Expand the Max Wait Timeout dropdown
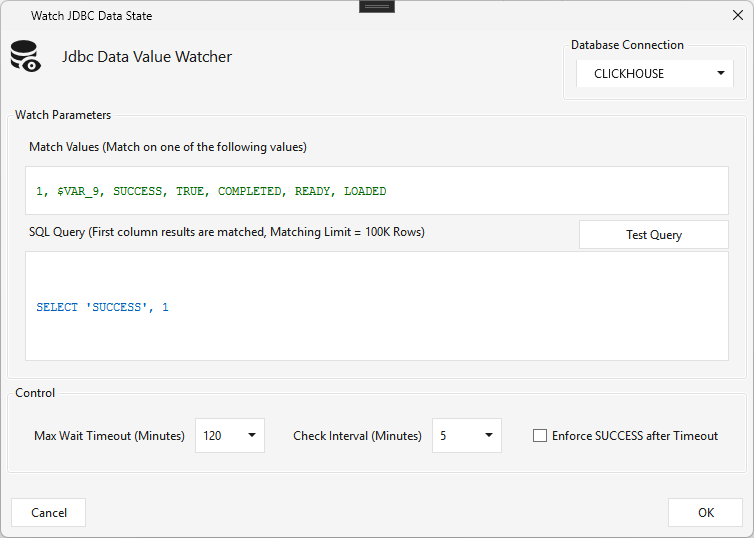 230,436
